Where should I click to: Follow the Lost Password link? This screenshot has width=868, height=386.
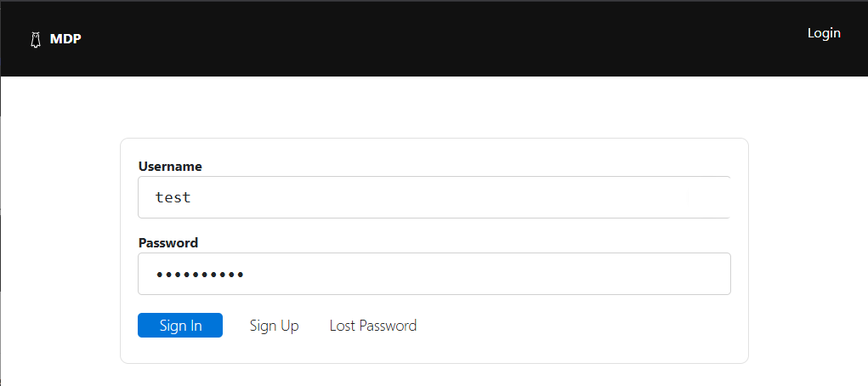click(373, 326)
